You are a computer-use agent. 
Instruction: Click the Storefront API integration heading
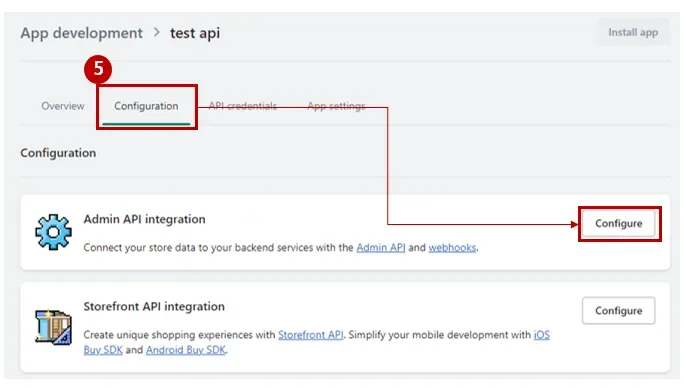pos(154,306)
